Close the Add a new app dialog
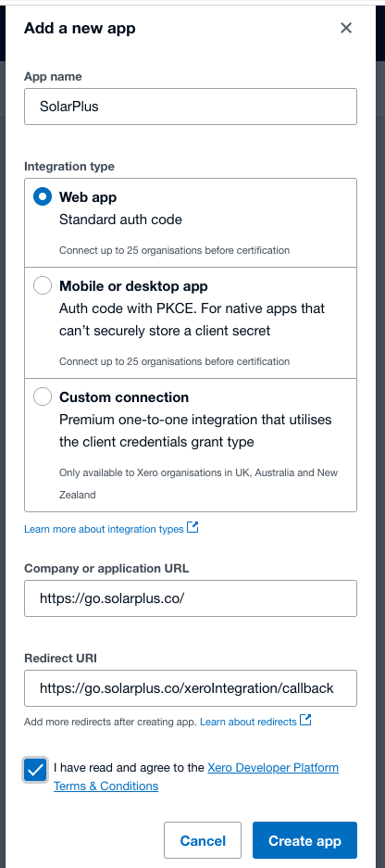 [x=346, y=28]
